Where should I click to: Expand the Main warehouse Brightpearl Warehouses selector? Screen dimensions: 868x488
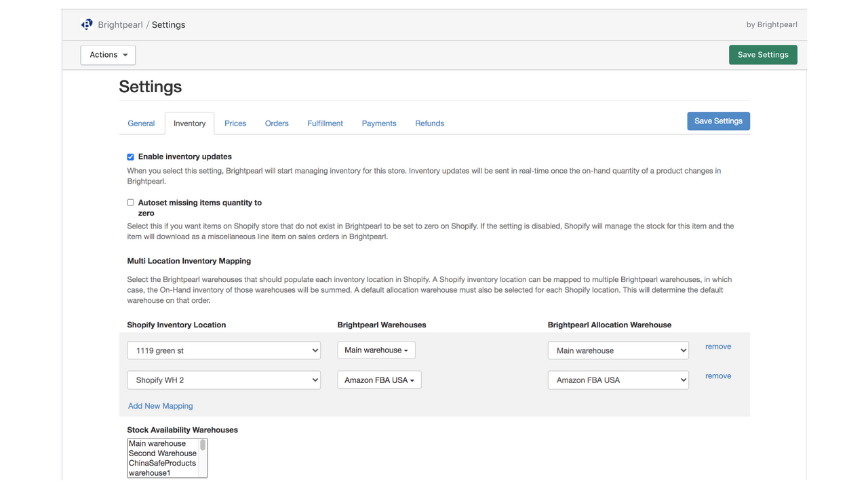click(x=376, y=350)
